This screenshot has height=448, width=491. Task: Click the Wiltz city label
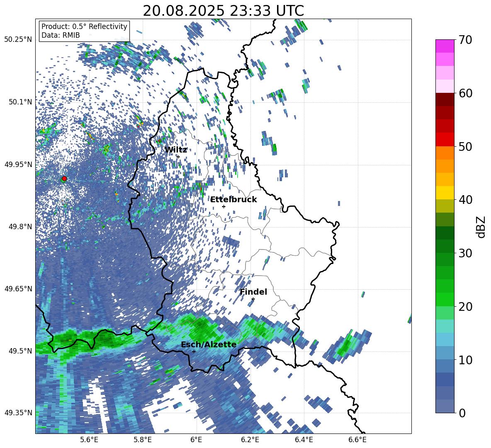pos(176,150)
